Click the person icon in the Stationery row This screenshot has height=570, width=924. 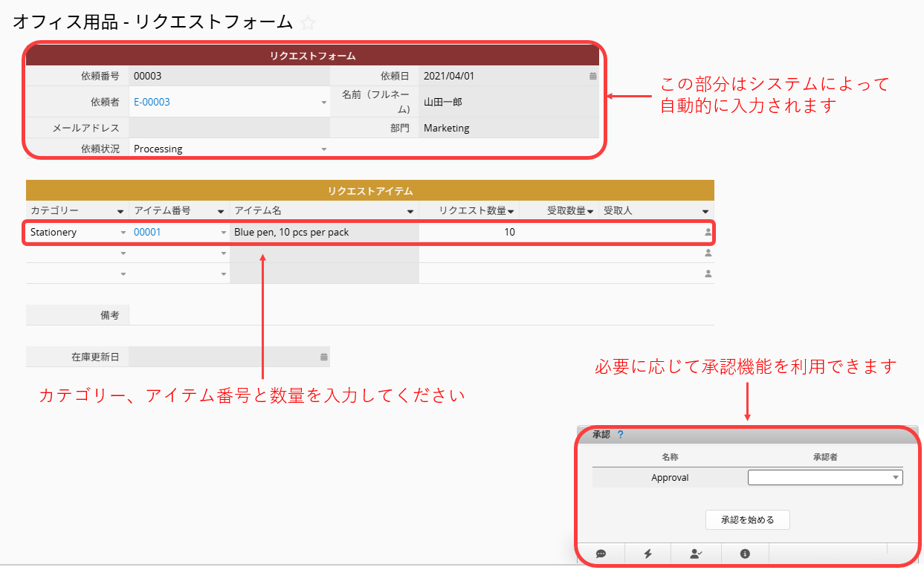[708, 233]
